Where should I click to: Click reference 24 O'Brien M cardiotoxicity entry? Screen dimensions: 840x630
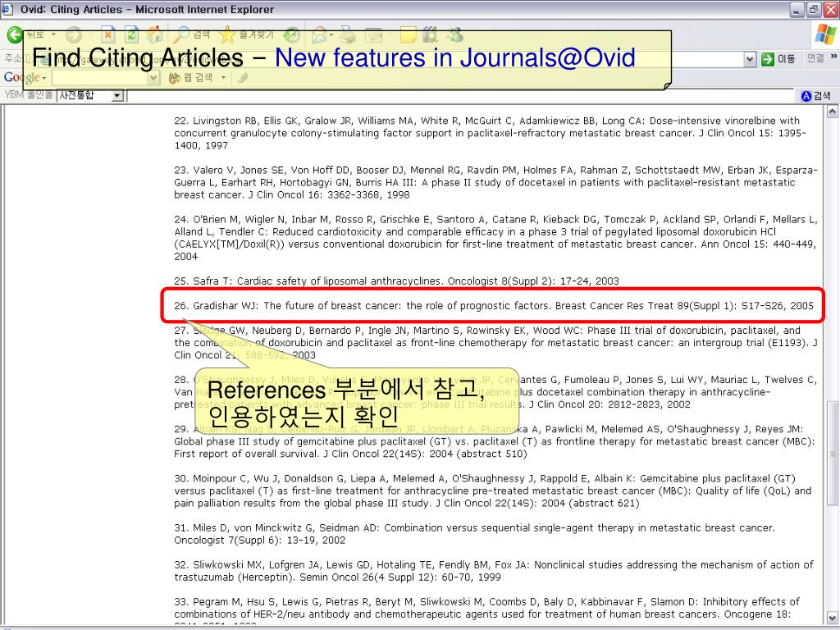[495, 238]
